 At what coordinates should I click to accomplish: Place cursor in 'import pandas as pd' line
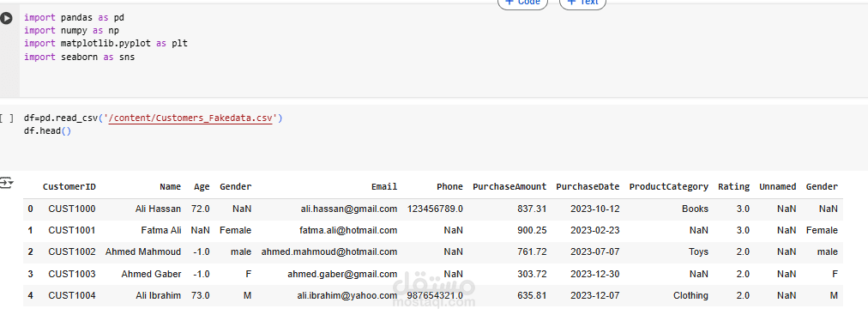pyautogui.click(x=74, y=17)
